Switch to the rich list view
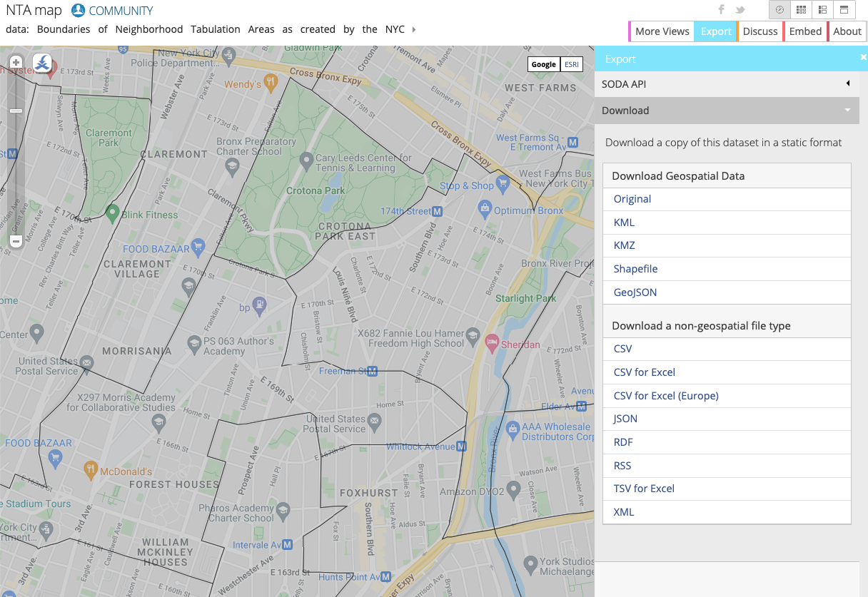Screen dimensions: 868x597 [823, 9]
